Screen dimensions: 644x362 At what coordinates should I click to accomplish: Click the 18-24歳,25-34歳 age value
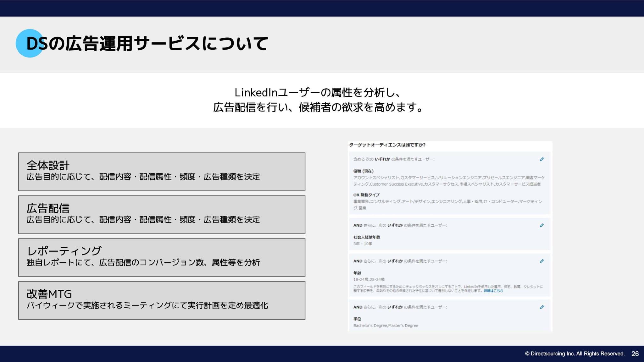pos(369,279)
